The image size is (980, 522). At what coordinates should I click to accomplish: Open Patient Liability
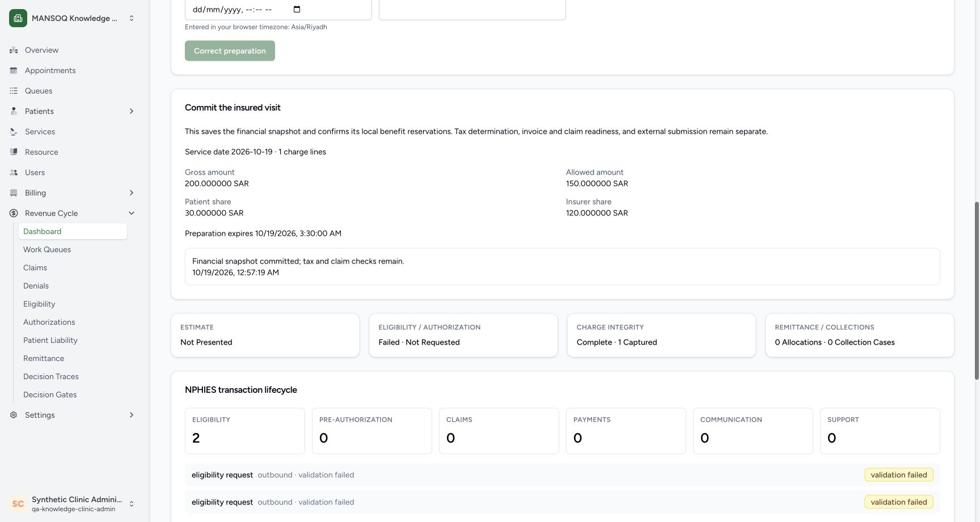coord(73,340)
